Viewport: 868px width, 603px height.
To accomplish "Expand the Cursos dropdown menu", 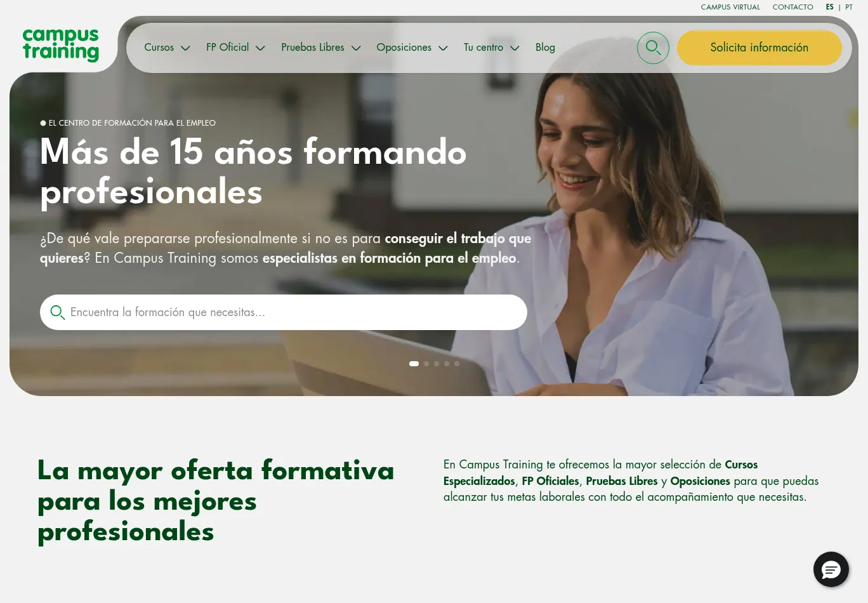I will click(167, 48).
